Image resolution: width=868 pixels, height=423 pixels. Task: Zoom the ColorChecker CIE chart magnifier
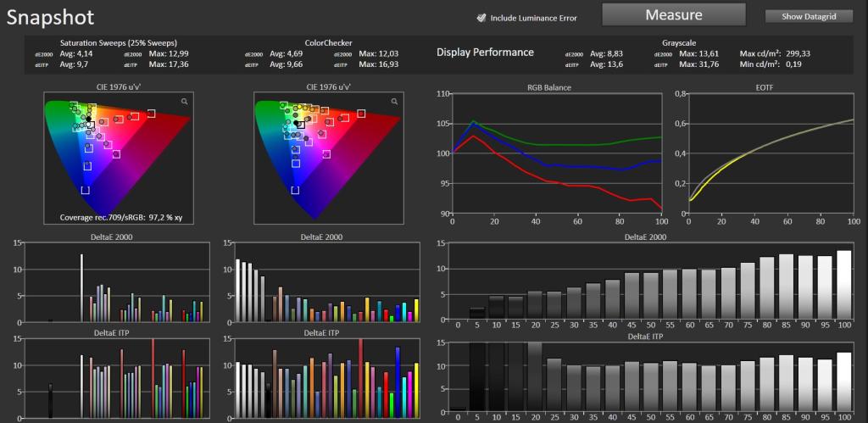coord(394,102)
